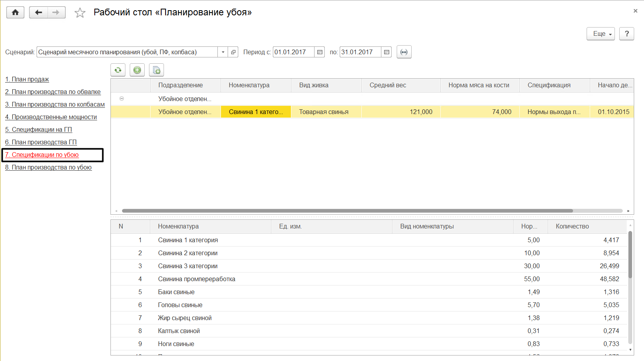Click the Сценарий input field
This screenshot has width=644, height=361.
tap(127, 52)
